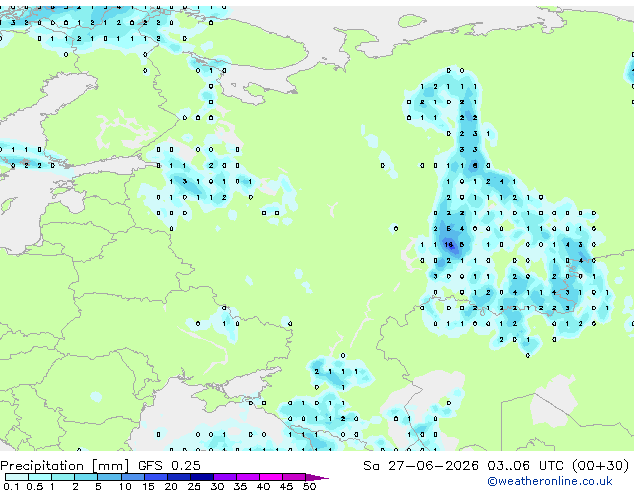Click the 20–25 mm legend color swatch
Image resolution: width=634 pixels, height=490 pixels.
179,477
